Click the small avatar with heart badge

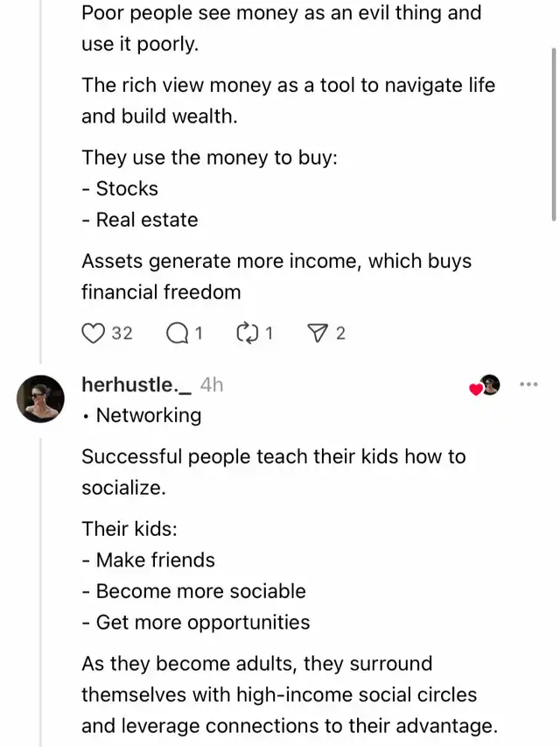[487, 384]
